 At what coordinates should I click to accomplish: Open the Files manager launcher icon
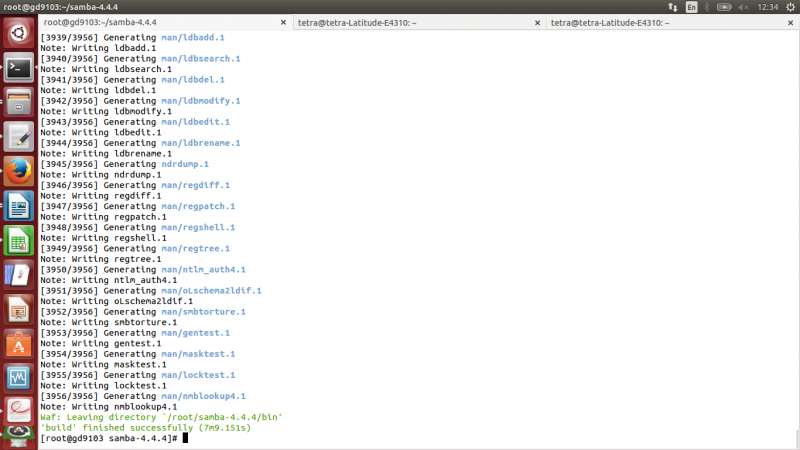coord(18,102)
